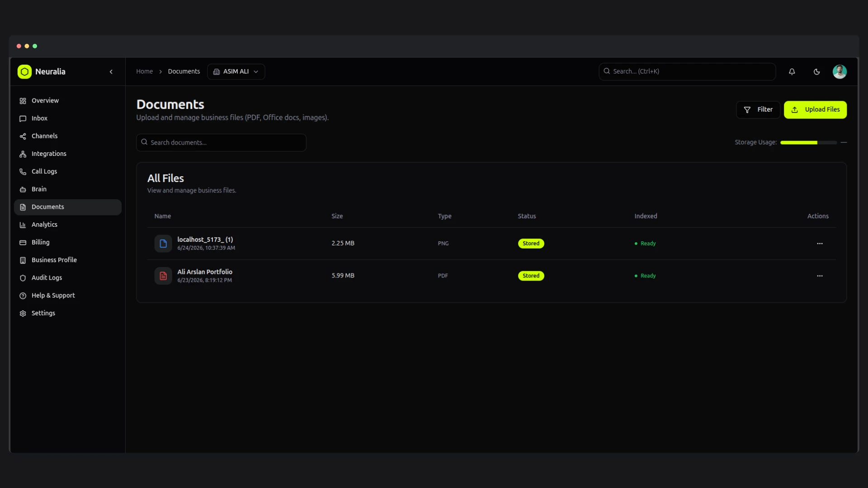Click the Name column header
The width and height of the screenshot is (868, 488).
pos(163,216)
